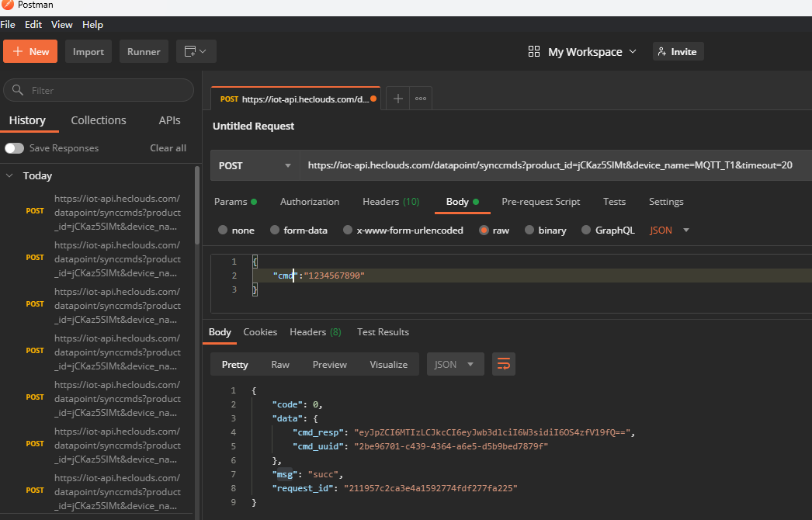
Task: Open the Edit menu
Action: [x=33, y=24]
